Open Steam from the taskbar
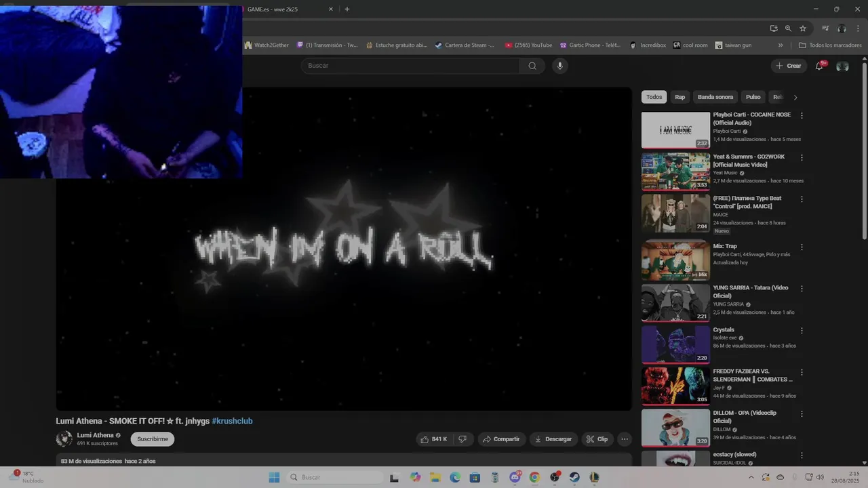The image size is (868, 488). tap(574, 477)
